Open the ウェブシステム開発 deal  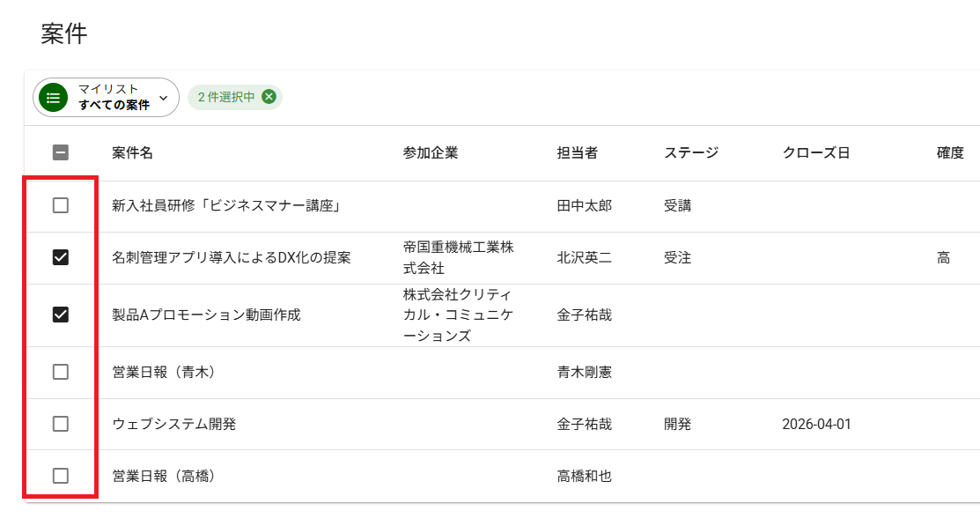point(174,424)
